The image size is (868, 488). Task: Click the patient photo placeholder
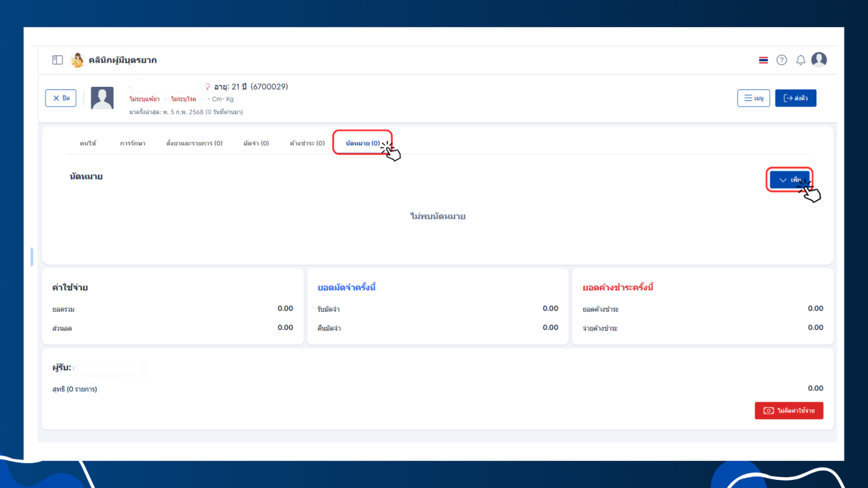tap(102, 98)
